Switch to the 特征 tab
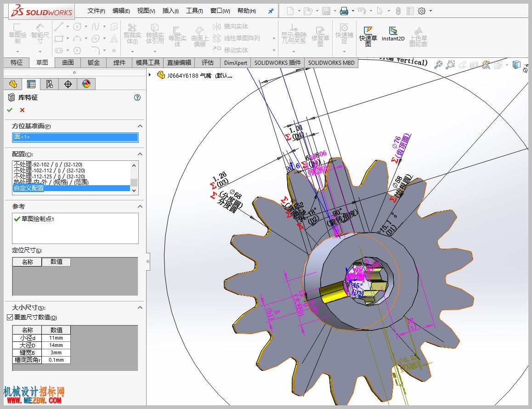 click(x=16, y=62)
